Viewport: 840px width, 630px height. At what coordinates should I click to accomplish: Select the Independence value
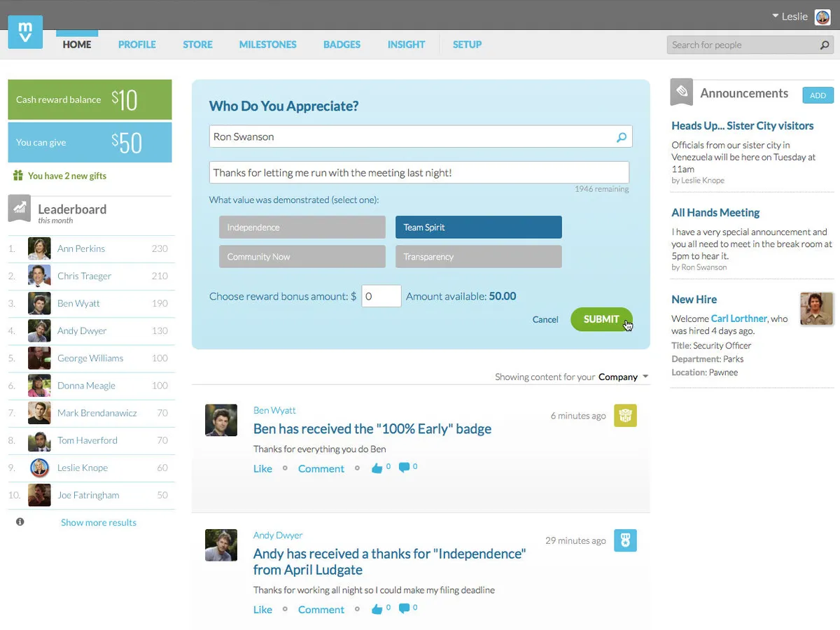302,227
